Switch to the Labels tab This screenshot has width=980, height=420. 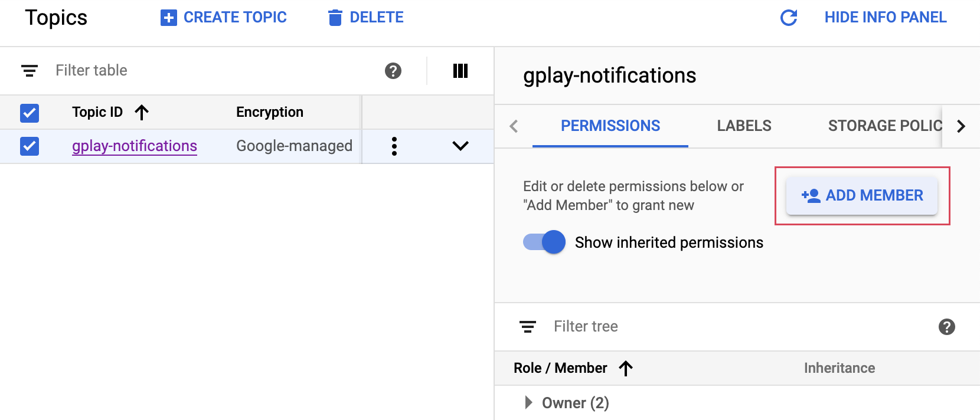[744, 126]
